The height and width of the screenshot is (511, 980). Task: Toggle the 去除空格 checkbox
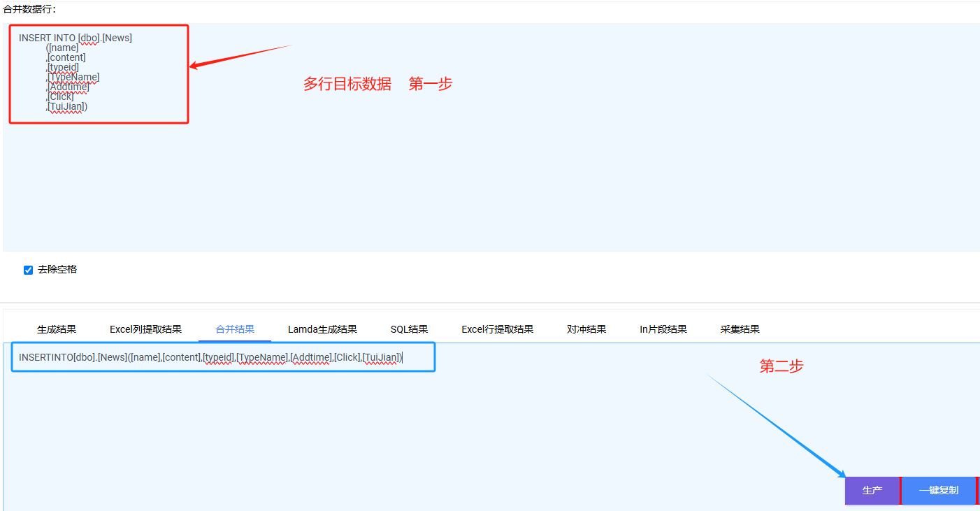coord(29,270)
